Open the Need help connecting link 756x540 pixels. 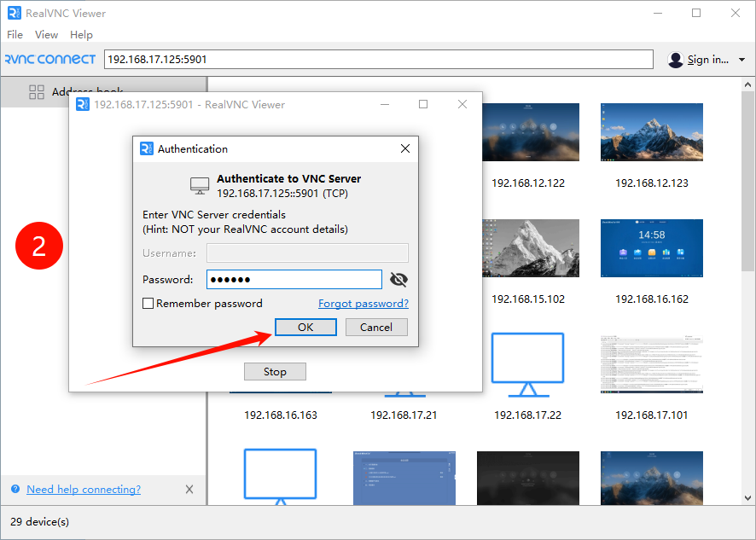(84, 490)
